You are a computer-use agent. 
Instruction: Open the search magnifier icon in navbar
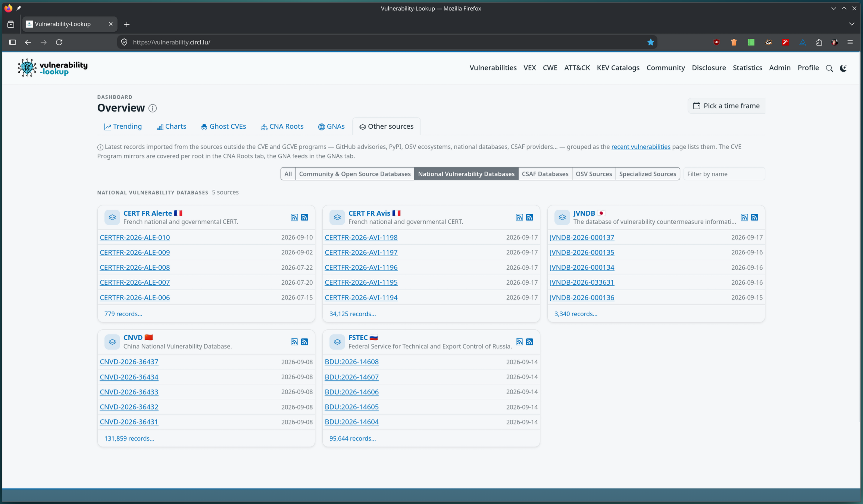(829, 68)
